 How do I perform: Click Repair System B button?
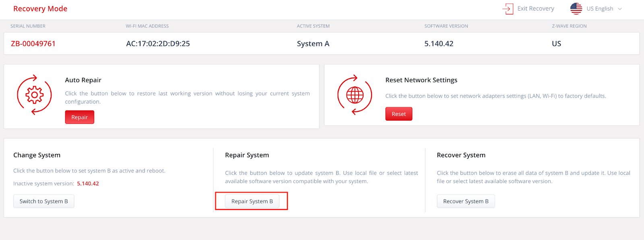[252, 201]
